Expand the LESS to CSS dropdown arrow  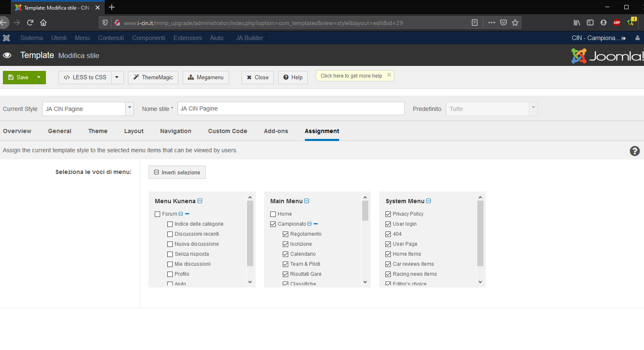pos(117,77)
